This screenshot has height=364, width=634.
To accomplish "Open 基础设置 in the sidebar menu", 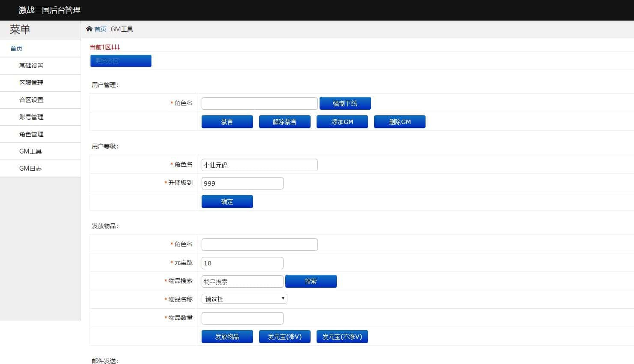I will [x=31, y=66].
